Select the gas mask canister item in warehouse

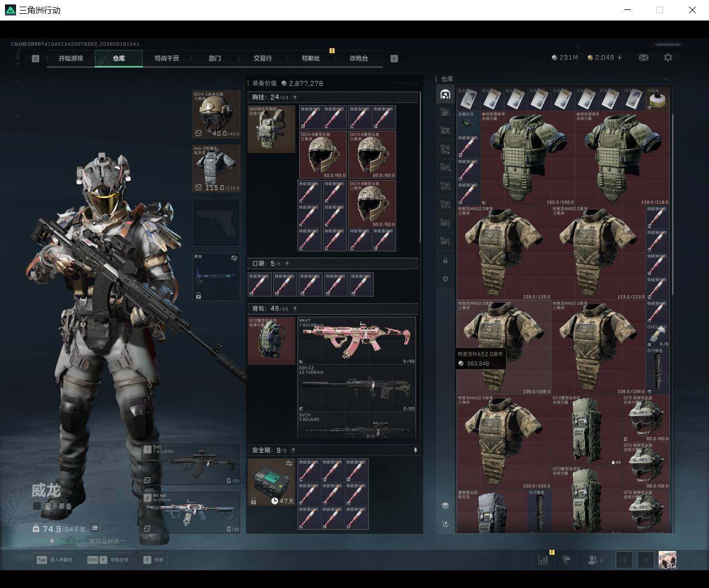click(x=657, y=99)
